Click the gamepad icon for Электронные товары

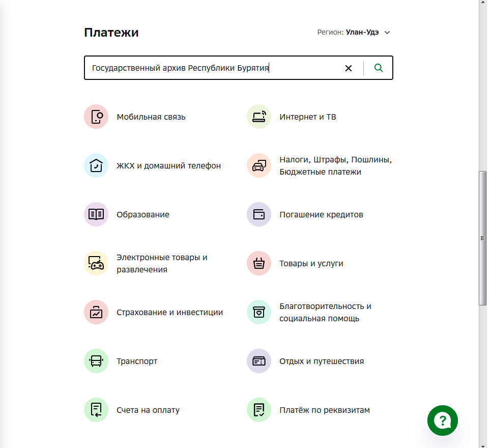point(96,264)
